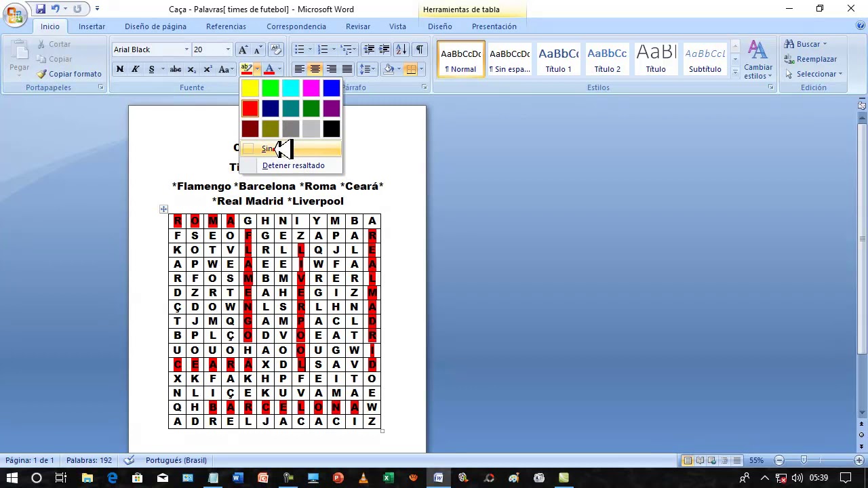Apply underline (S) formatting
Image resolution: width=868 pixels, height=488 pixels.
pyautogui.click(x=151, y=69)
